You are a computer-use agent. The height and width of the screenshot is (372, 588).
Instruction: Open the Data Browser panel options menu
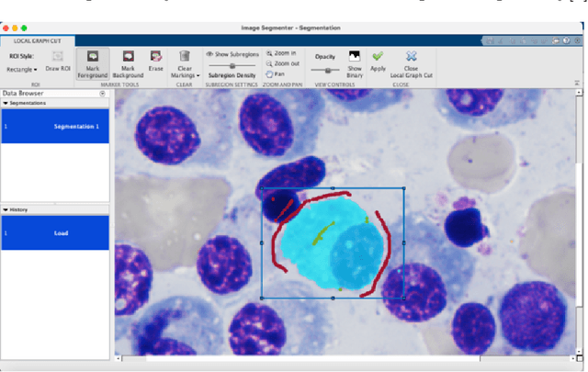point(102,94)
